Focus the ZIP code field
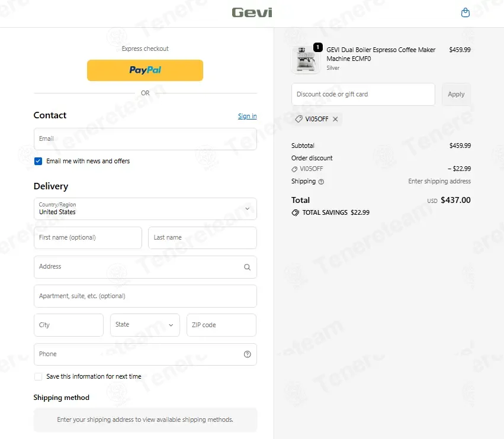This screenshot has width=504, height=439. pos(221,325)
